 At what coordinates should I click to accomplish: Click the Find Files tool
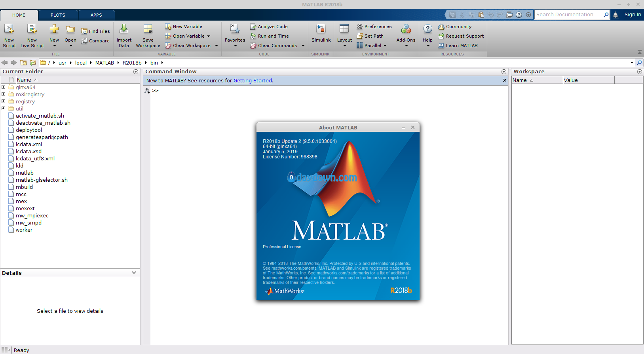coord(95,31)
